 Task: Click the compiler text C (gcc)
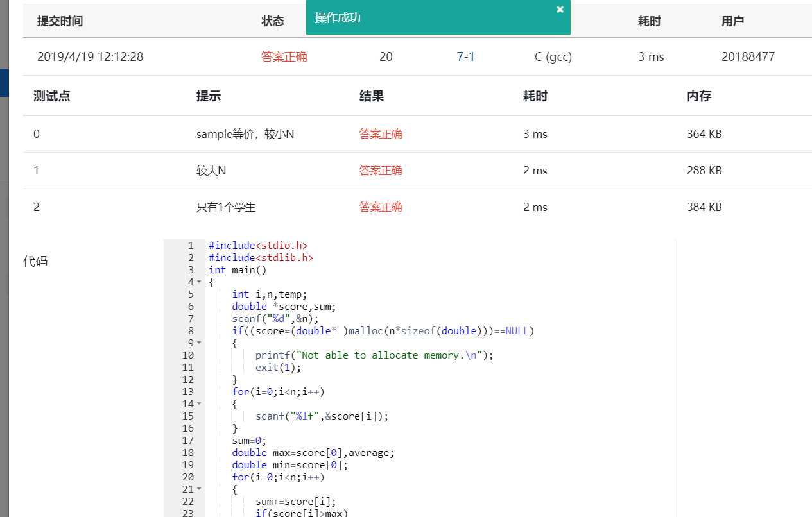(x=553, y=56)
